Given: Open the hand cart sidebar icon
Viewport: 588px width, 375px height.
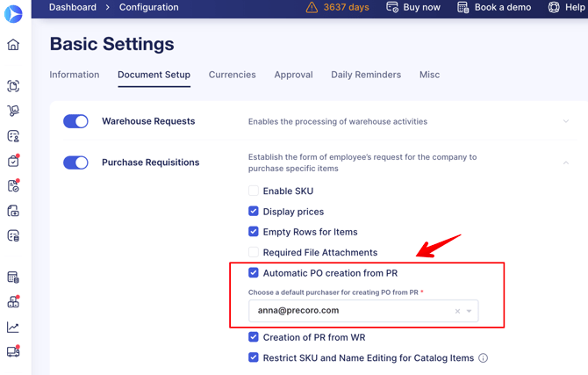Looking at the screenshot, I should 13,111.
